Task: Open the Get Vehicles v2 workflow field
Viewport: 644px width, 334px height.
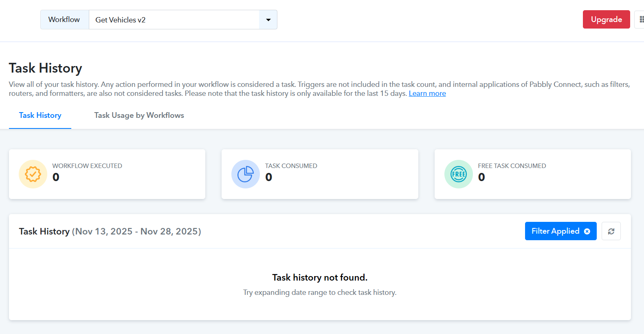Action: tap(174, 20)
